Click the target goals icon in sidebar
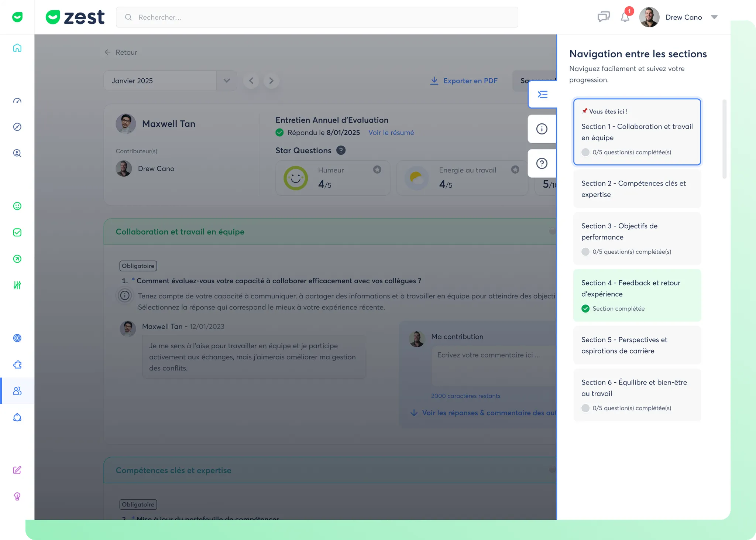This screenshot has width=756, height=540. click(x=17, y=338)
